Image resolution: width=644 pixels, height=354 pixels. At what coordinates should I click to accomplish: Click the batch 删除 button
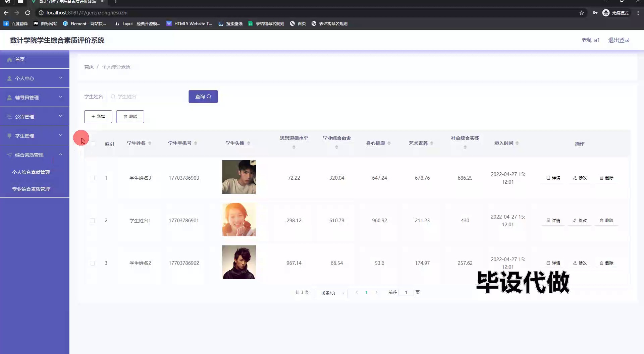pos(130,117)
